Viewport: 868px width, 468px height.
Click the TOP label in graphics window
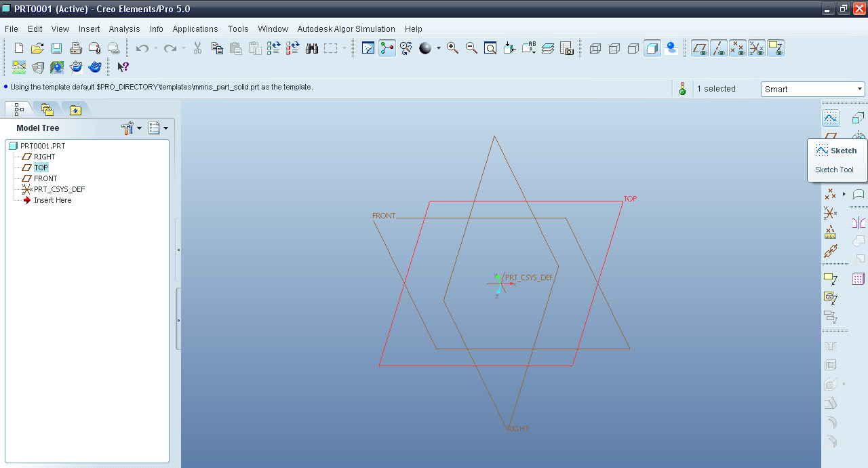(x=631, y=199)
